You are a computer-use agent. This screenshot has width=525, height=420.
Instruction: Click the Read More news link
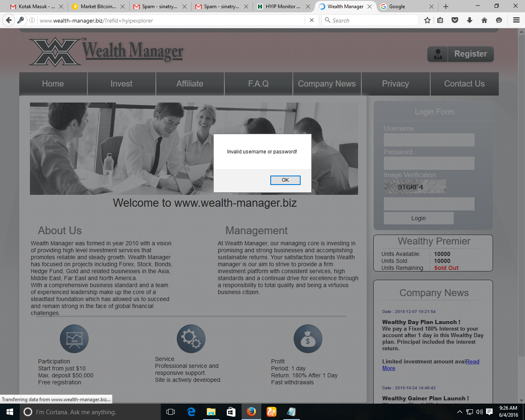[472, 361]
